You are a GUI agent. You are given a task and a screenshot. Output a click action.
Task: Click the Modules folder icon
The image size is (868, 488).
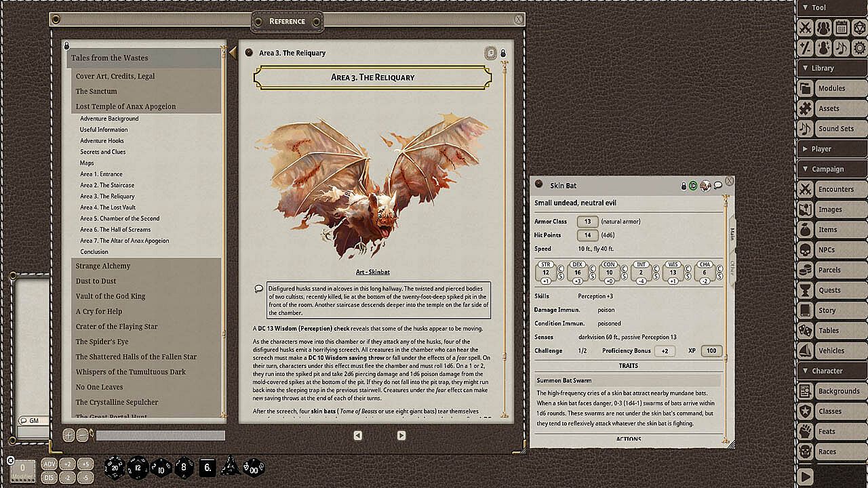point(805,88)
